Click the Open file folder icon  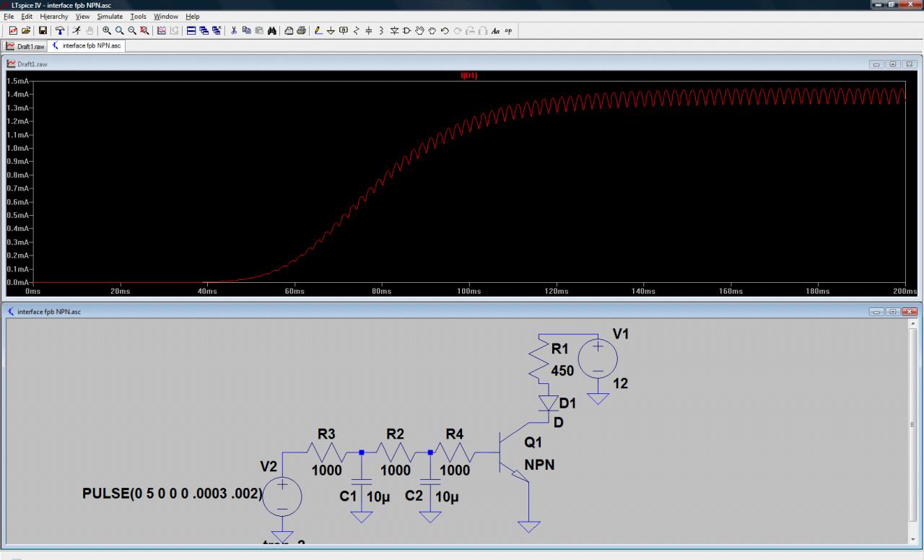pyautogui.click(x=26, y=30)
